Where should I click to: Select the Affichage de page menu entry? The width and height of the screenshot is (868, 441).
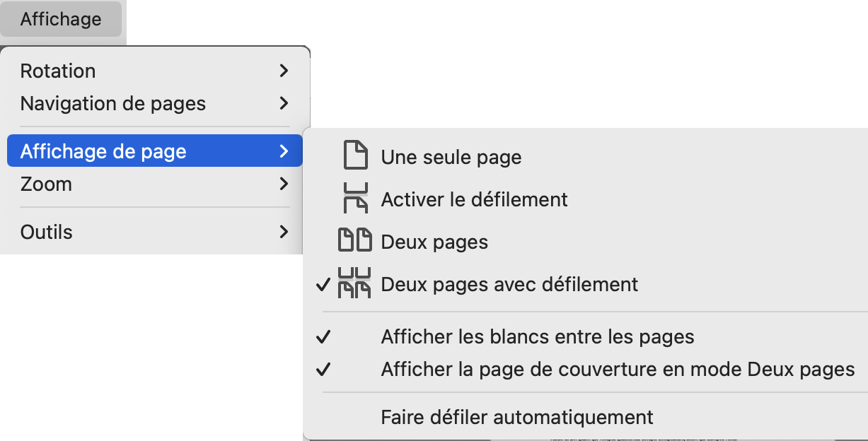pyautogui.click(x=103, y=151)
